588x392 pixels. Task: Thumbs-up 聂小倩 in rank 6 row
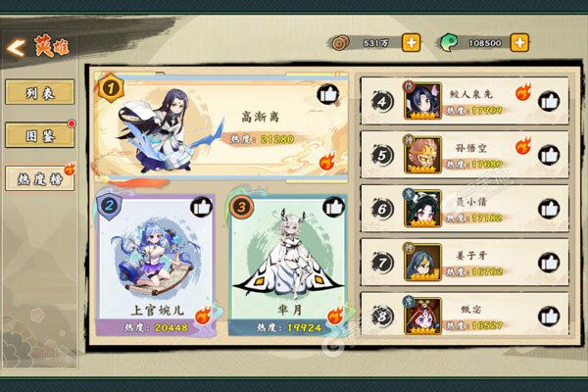click(x=549, y=209)
